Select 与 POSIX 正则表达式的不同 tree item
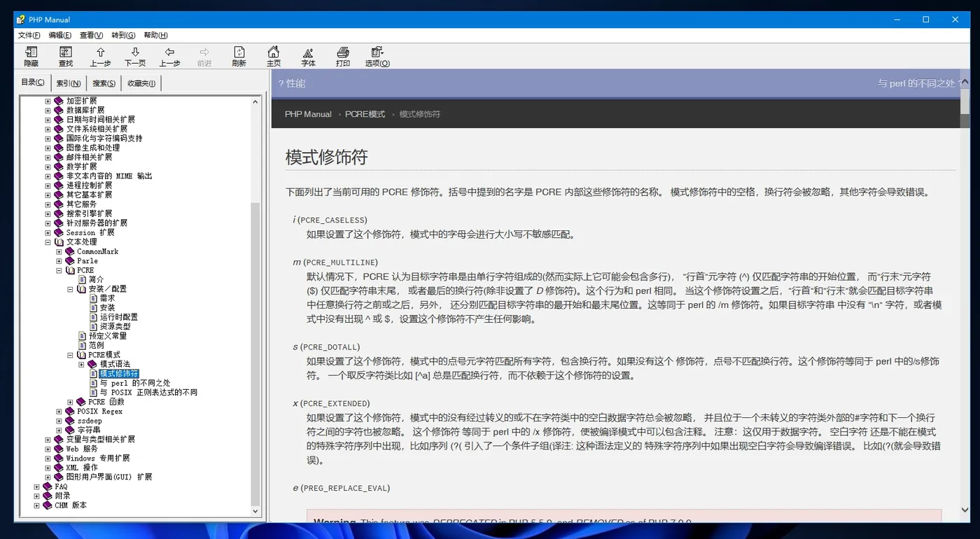This screenshot has height=539, width=980. tap(148, 393)
